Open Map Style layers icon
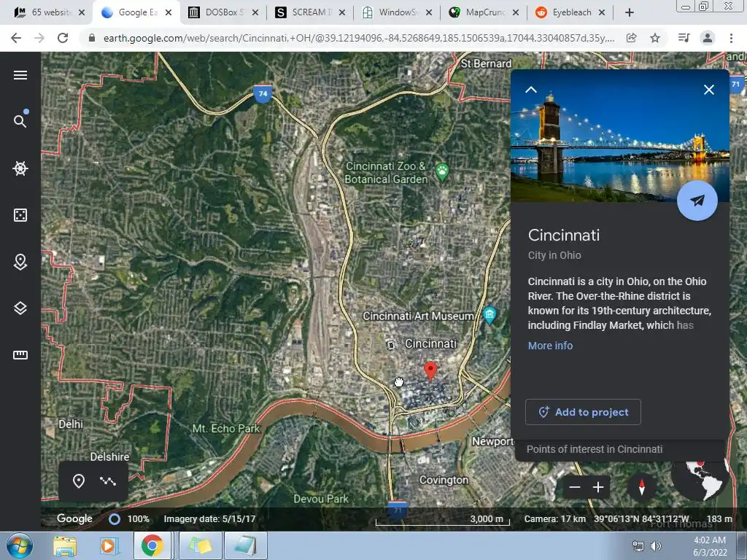This screenshot has height=560, width=747. tap(20, 308)
